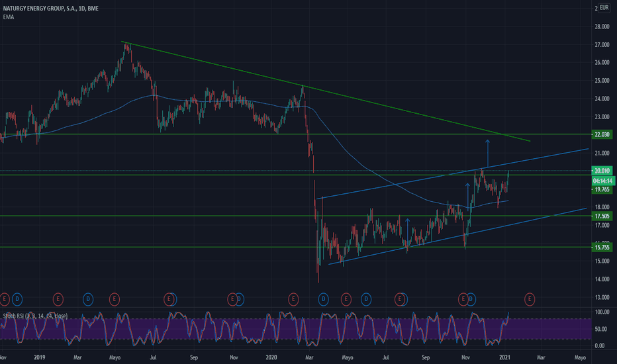Image resolution: width=617 pixels, height=364 pixels.
Task: Select the Stoch RSI indicator legend
Action: [x=35, y=316]
